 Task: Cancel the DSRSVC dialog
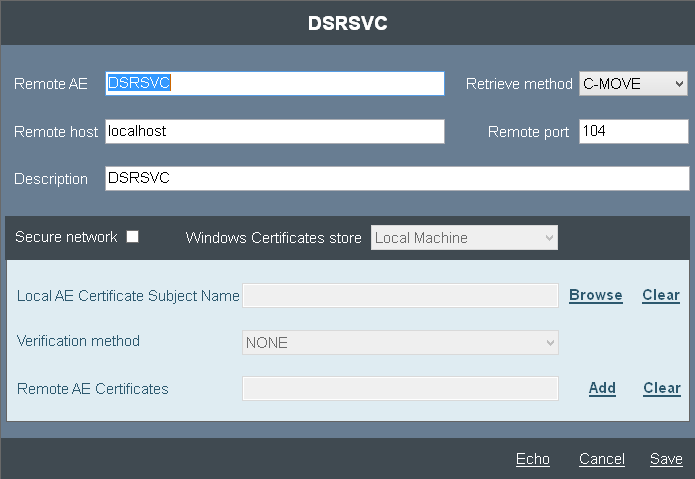tap(602, 459)
